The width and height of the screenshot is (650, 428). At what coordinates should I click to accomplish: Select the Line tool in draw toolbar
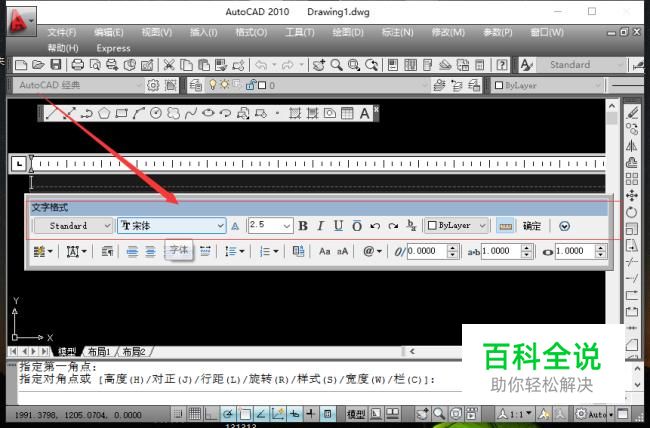tap(51, 113)
